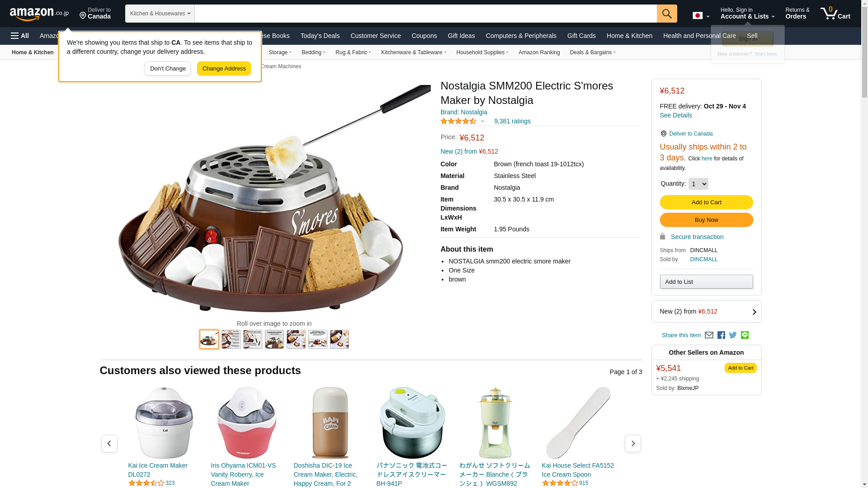Click the magnifying glass search button
Viewport: 868px width, 488px height.
click(667, 14)
